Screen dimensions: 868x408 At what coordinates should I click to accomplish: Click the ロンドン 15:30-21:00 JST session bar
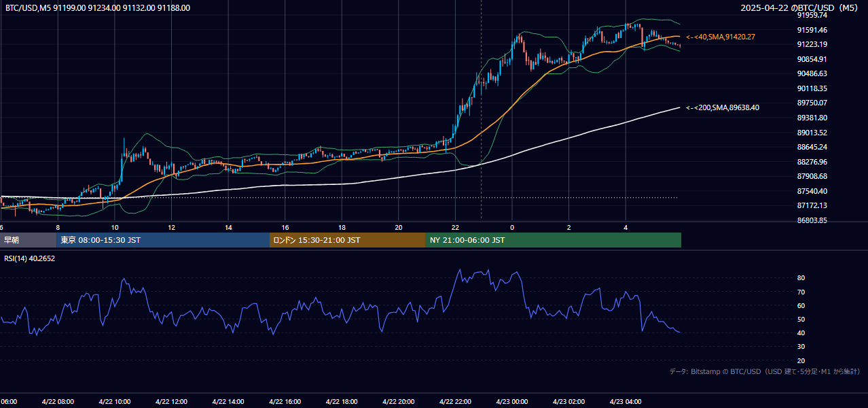coord(348,240)
